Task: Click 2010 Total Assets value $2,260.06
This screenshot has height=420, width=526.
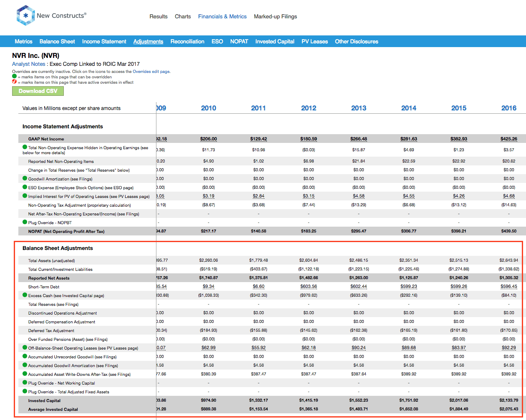Action: pos(209,260)
